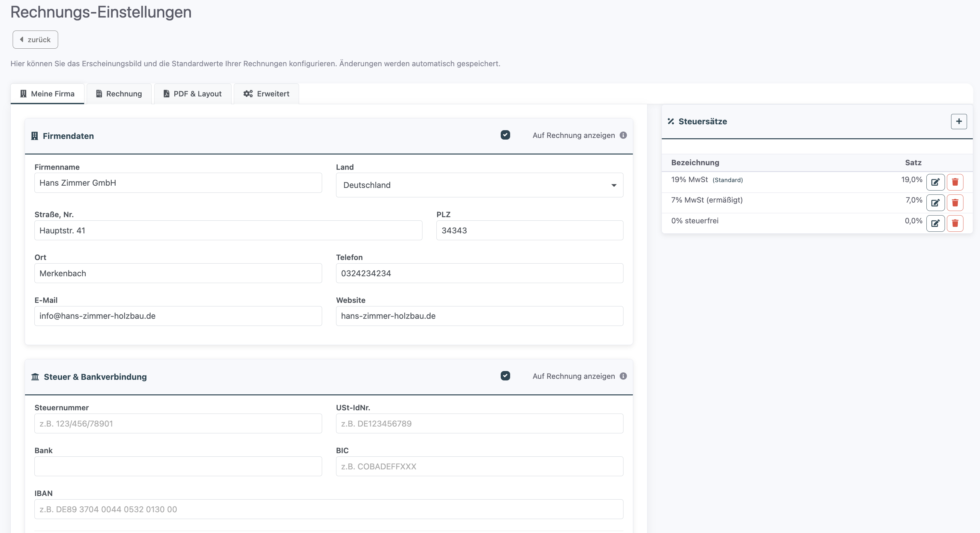The width and height of the screenshot is (980, 533).
Task: Toggle Steuer & Bankverbindung 'Auf Rechnung anzeigen' checkbox
Action: 505,376
